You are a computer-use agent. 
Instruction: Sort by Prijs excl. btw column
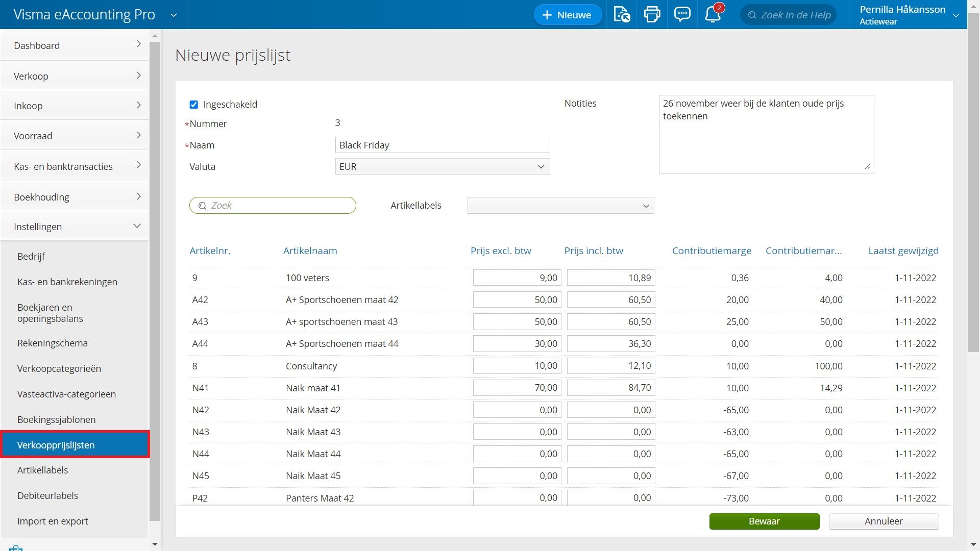[500, 251]
